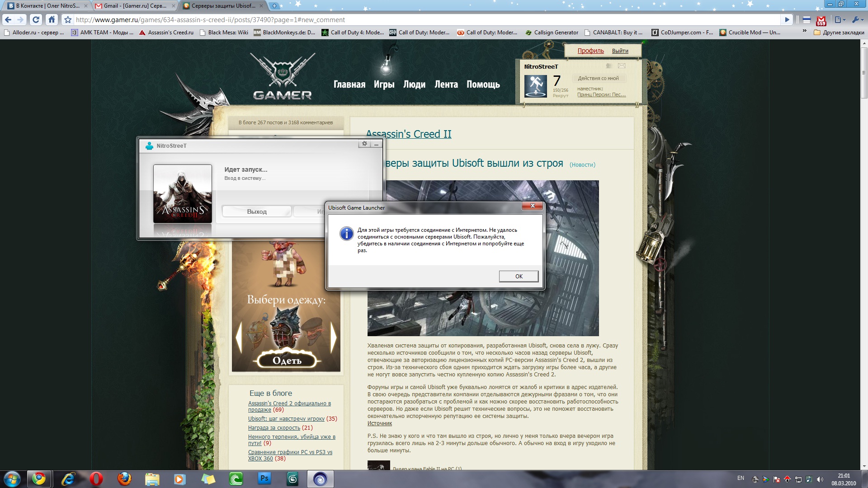This screenshot has width=868, height=488.
Task: Click the EN language indicator
Action: 741,478
